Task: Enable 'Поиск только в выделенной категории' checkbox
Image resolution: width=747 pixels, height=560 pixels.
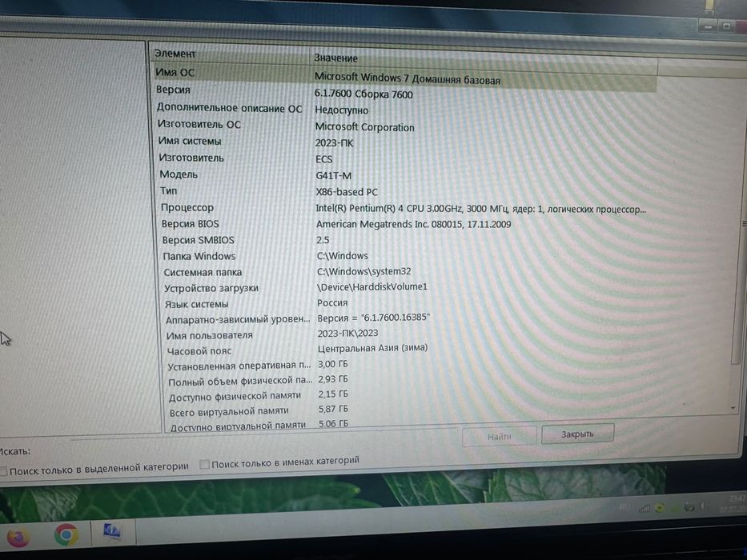Action: click(3, 471)
